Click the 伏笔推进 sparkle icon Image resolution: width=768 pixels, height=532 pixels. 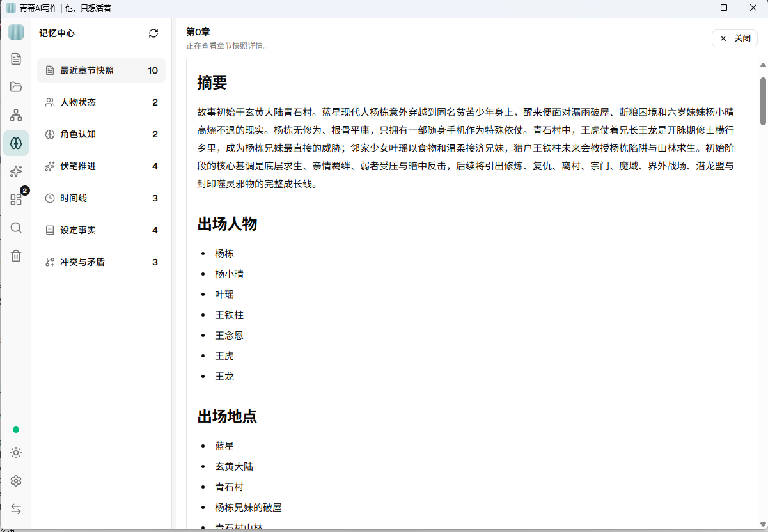50,166
